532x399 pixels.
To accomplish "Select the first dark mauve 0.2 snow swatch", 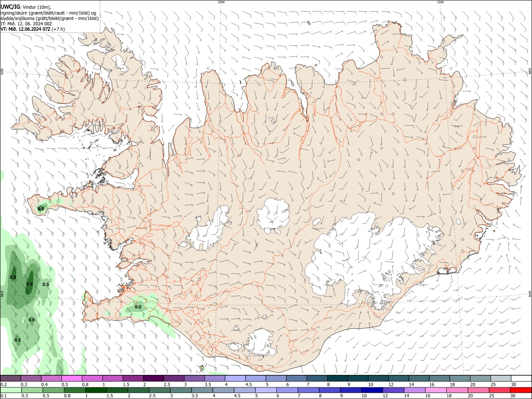I will (10, 379).
